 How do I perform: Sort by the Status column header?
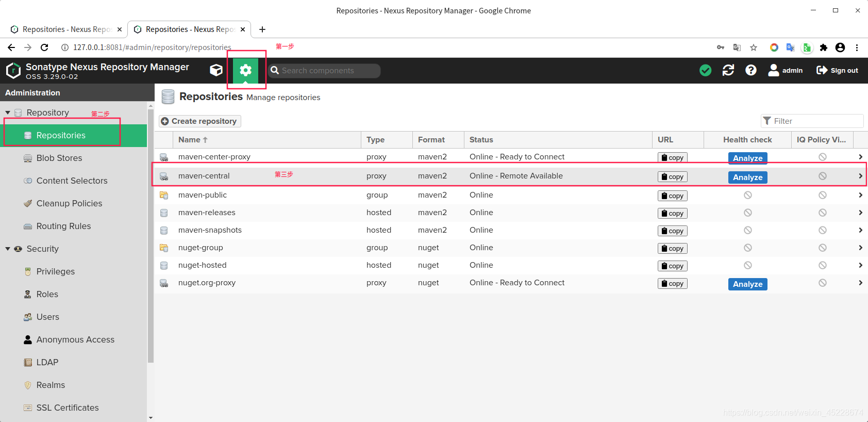[x=558, y=140]
